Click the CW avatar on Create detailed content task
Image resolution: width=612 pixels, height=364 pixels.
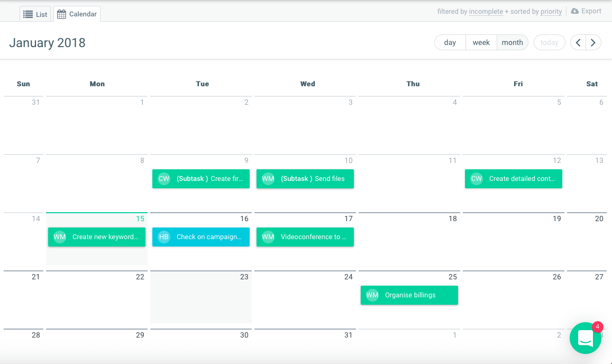click(x=477, y=179)
